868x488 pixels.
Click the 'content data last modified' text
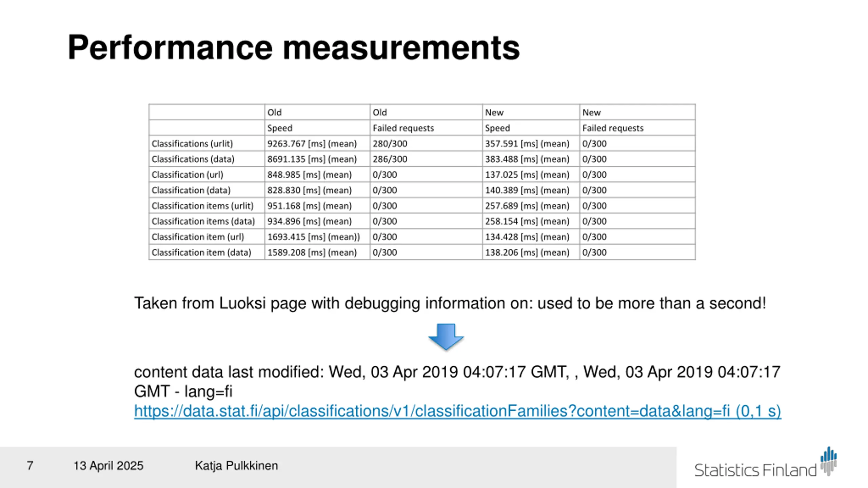[x=457, y=382]
